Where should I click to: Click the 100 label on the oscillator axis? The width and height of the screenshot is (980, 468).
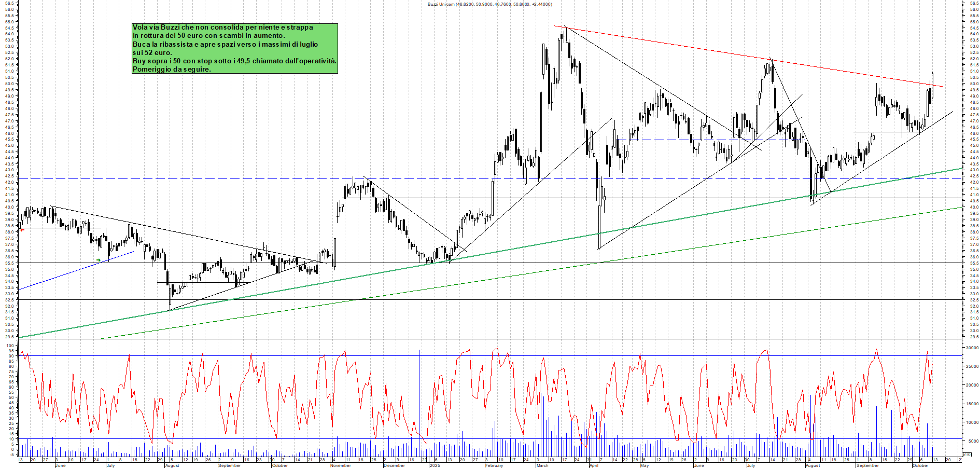10,346
